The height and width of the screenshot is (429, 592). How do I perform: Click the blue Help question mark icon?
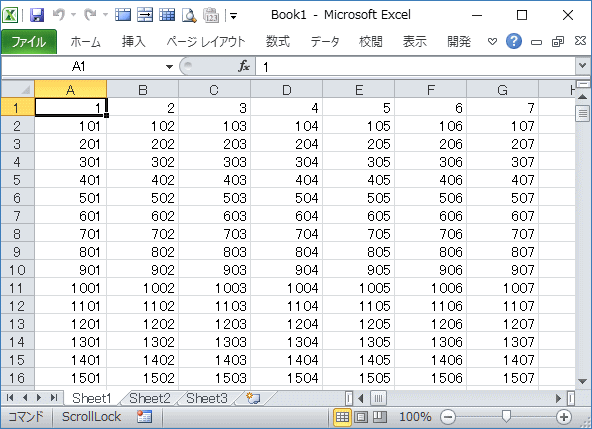tap(514, 41)
